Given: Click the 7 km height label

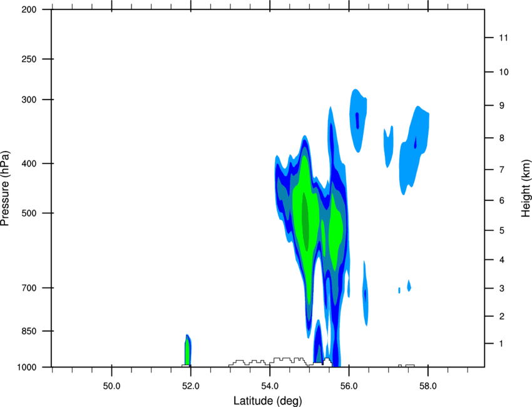Looking at the screenshot, I should click(x=502, y=170).
